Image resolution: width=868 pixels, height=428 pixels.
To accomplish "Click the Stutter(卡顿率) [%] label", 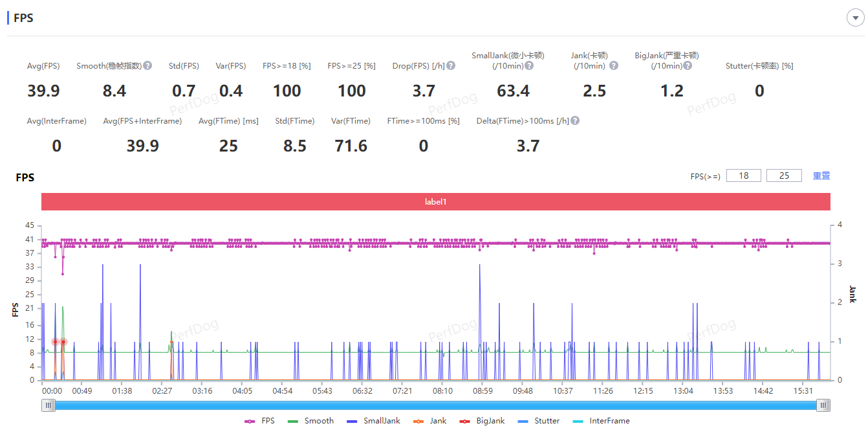I will pos(759,65).
